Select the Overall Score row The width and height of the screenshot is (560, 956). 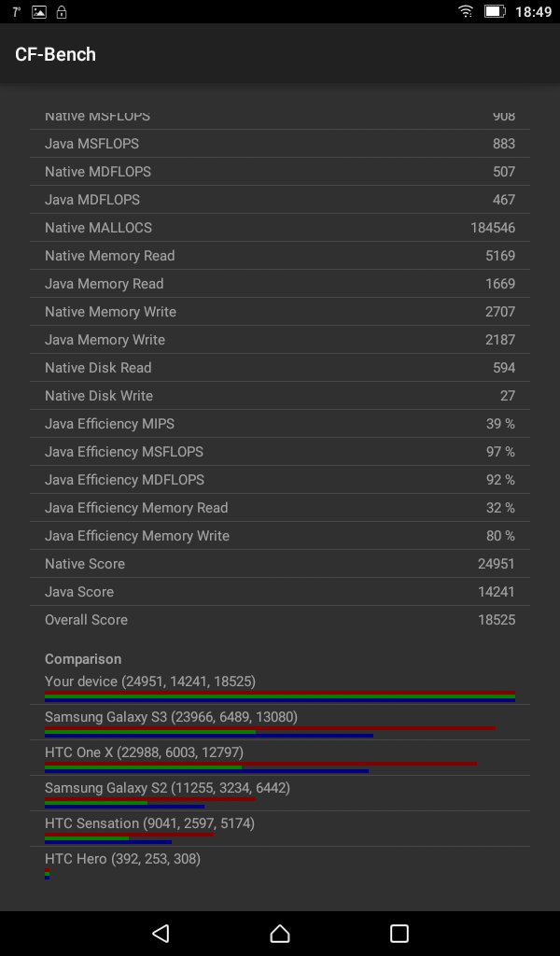280,620
